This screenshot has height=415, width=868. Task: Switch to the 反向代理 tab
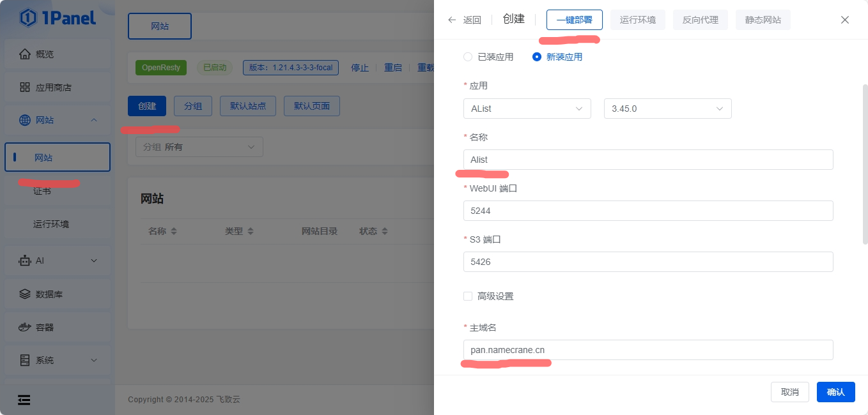coord(701,20)
